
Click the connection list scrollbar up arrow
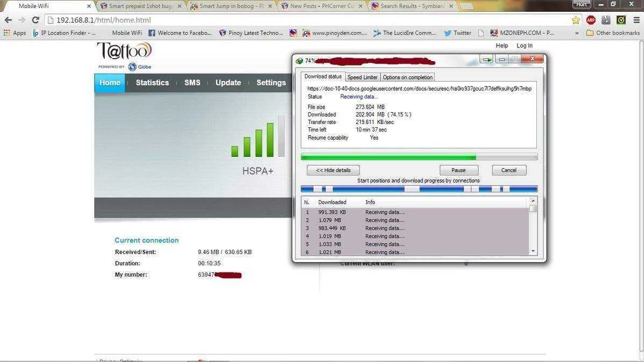point(533,201)
